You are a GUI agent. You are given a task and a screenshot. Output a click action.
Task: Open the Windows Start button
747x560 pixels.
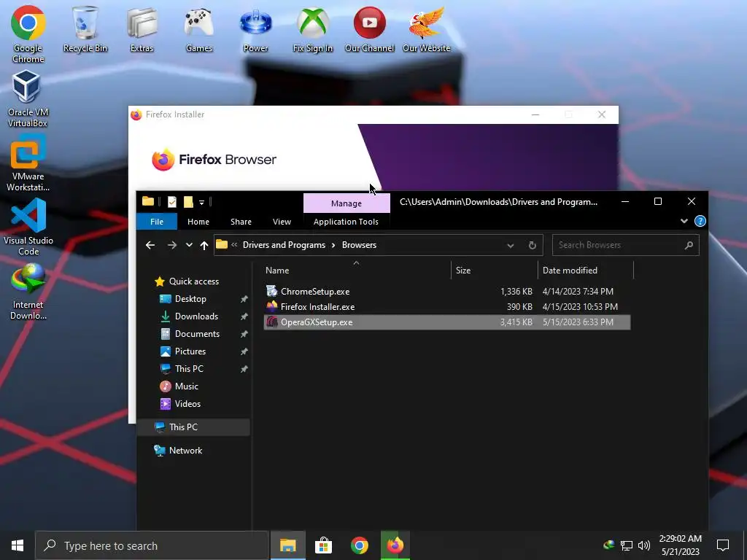(18, 545)
